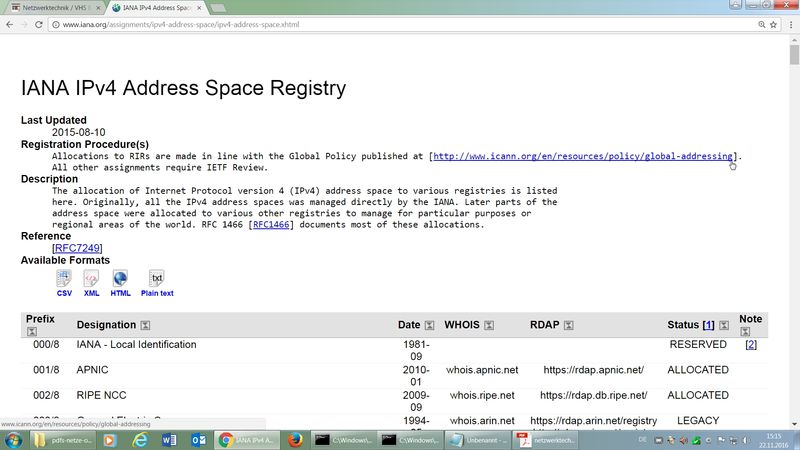Switch to the Unbenannt taskbar window
The image size is (800, 450).
point(477,440)
